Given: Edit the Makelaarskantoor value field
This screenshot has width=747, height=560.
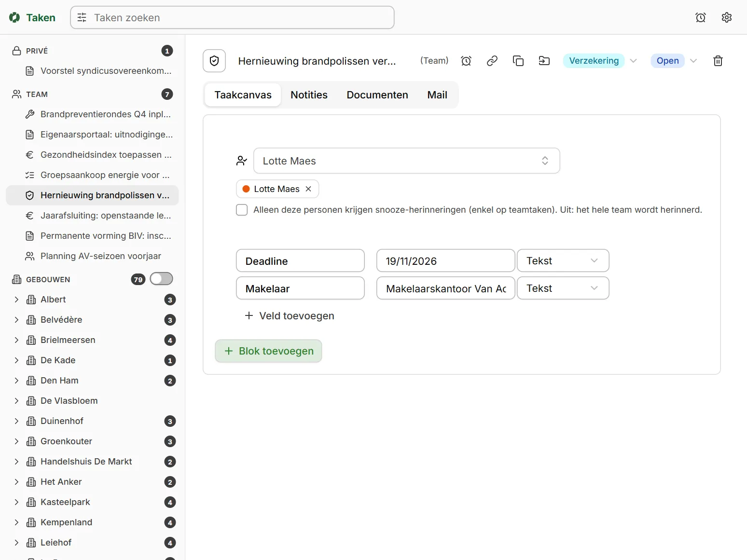Looking at the screenshot, I should [446, 288].
